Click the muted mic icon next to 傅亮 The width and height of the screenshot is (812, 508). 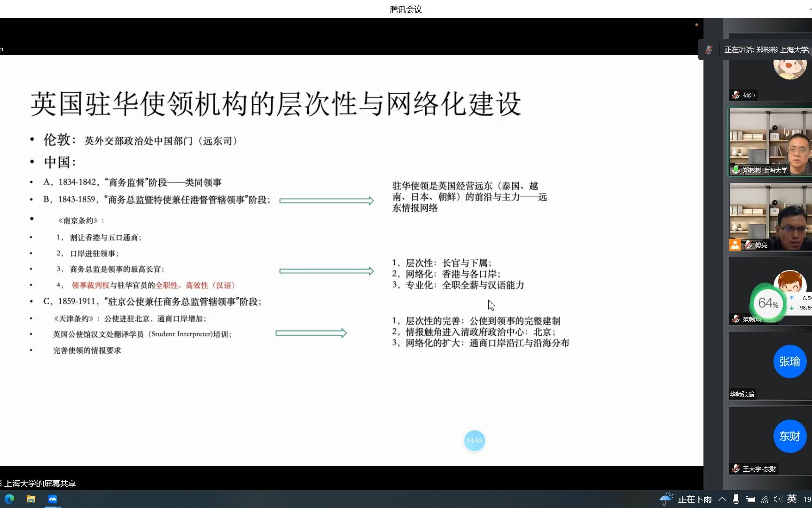click(x=749, y=245)
